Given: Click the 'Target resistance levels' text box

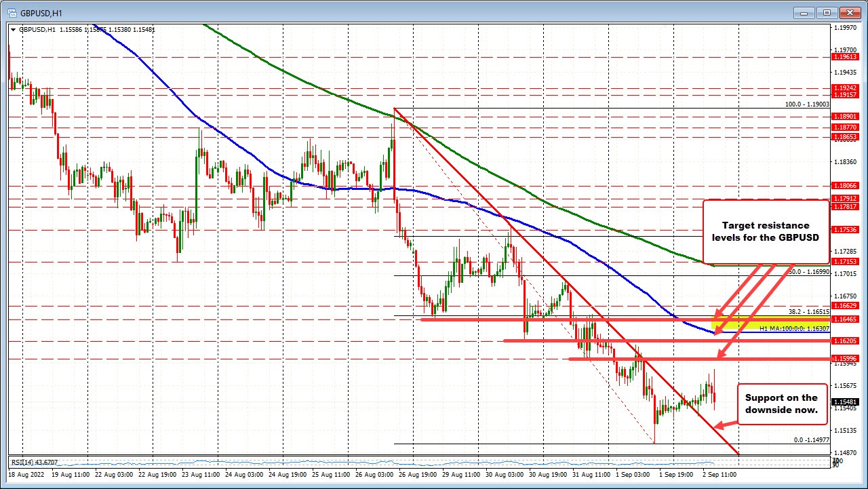Looking at the screenshot, I should click(x=766, y=231).
